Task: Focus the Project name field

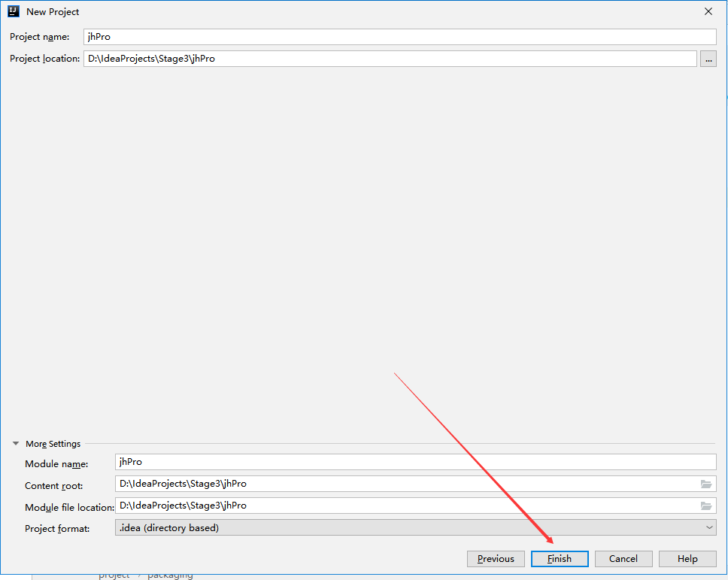Action: coord(400,37)
